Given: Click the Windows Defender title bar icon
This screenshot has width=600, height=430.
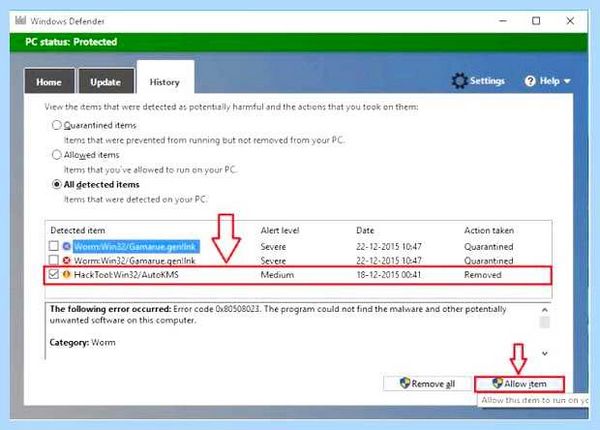Looking at the screenshot, I should [21, 20].
